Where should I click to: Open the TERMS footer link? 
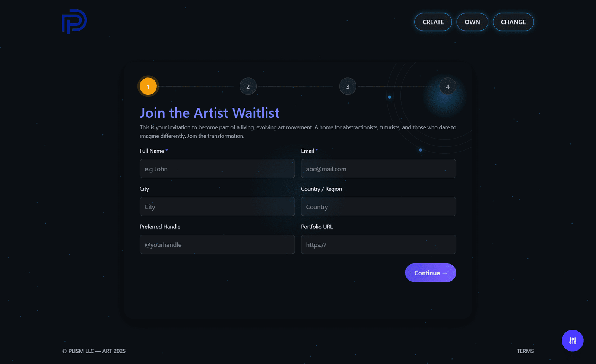(x=525, y=351)
